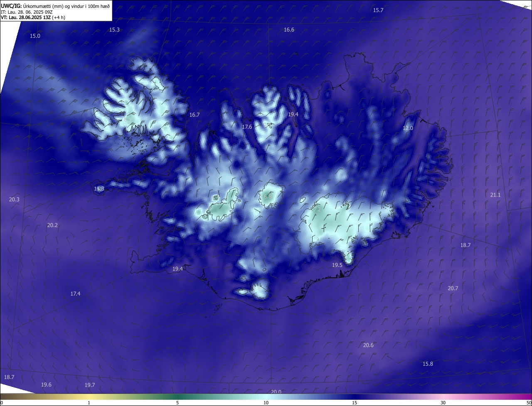Click the 'IT: Lau. 28. 06. 2025 09Z' line
This screenshot has height=406, width=532.
tap(27, 12)
